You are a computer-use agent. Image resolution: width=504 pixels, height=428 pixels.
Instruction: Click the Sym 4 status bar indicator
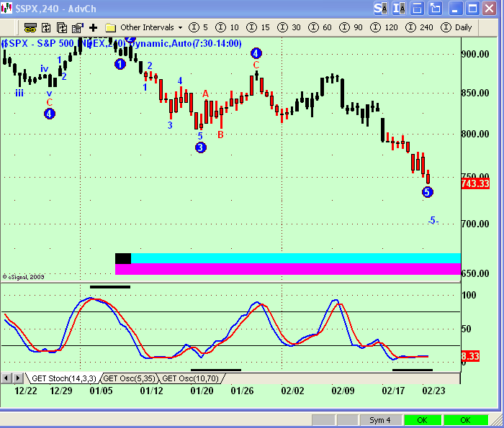pos(380,420)
